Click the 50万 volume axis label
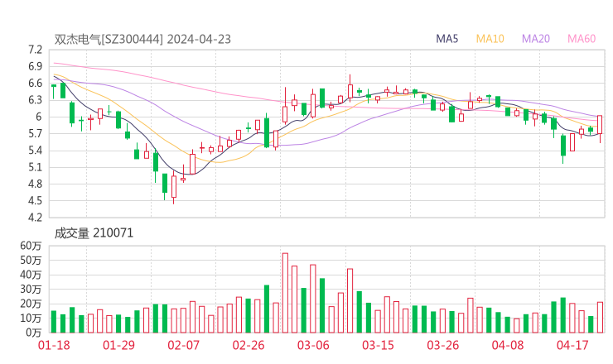The height and width of the screenshot is (364, 613). [x=31, y=260]
